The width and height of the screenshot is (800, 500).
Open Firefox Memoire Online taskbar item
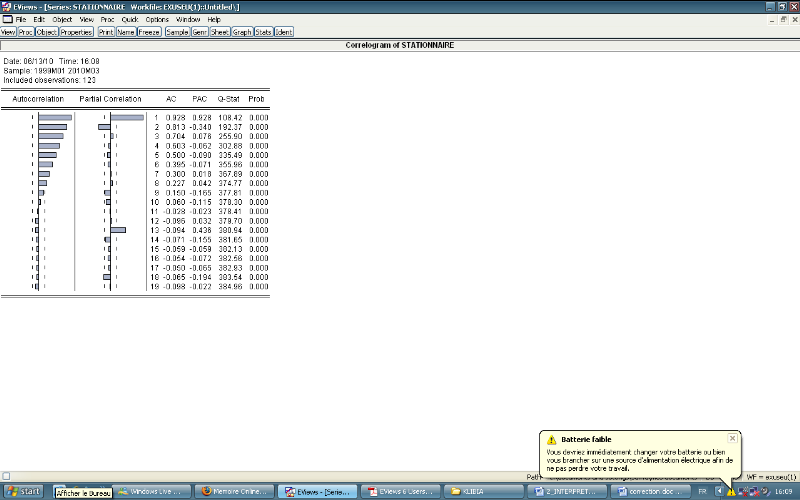click(235, 492)
